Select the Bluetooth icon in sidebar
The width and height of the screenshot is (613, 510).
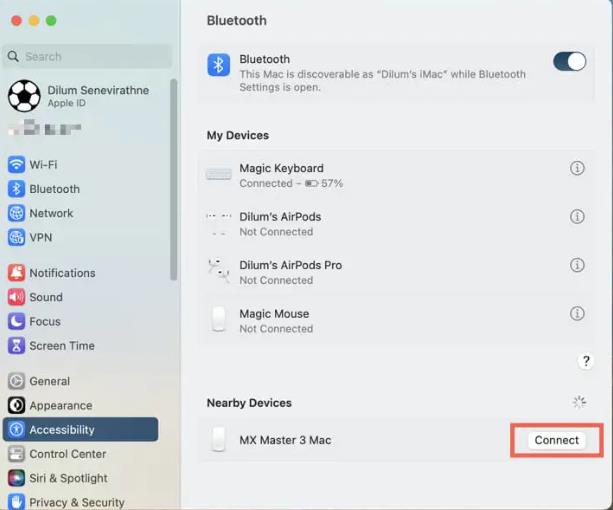(16, 189)
